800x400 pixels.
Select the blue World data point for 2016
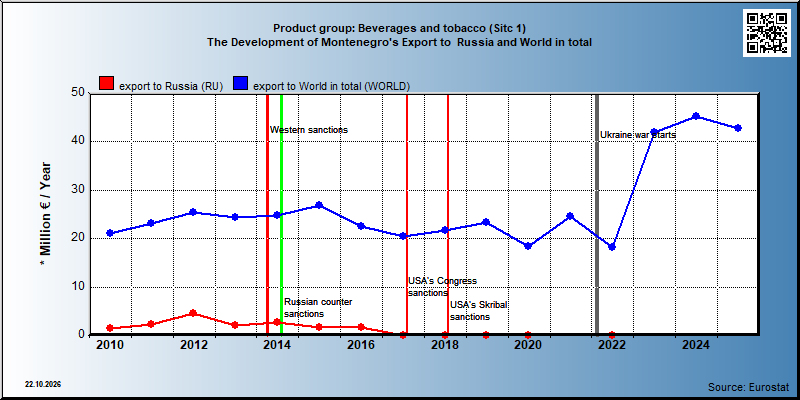[361, 226]
